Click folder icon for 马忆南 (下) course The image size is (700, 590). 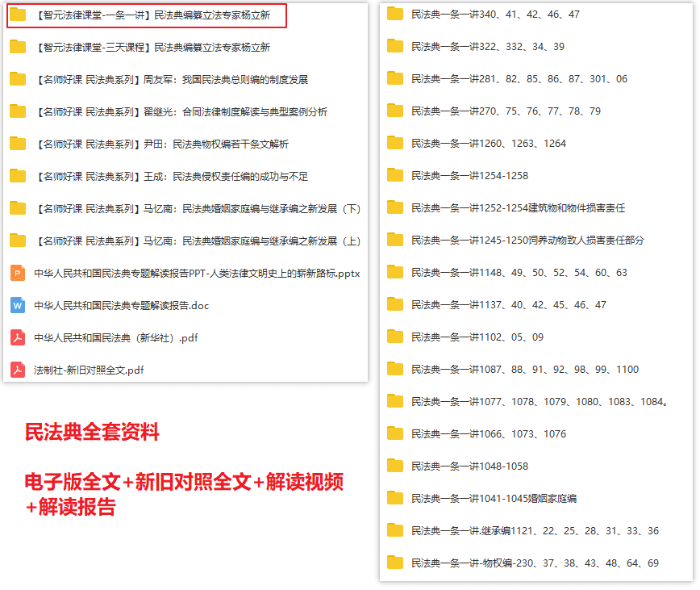pos(18,208)
